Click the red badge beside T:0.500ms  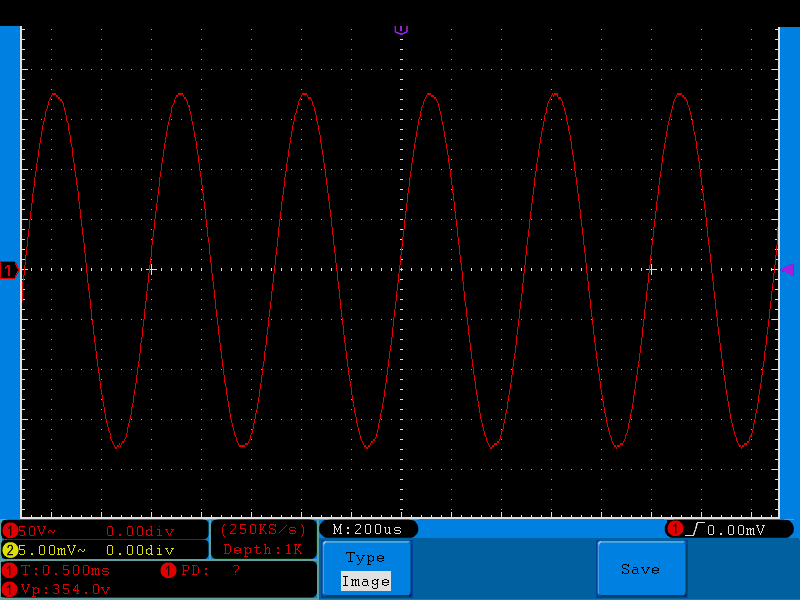10,570
